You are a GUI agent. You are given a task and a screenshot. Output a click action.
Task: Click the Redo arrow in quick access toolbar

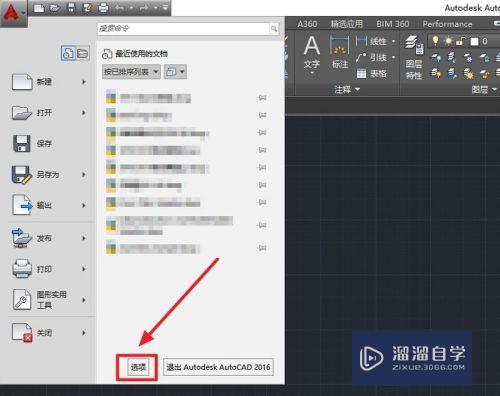pyautogui.click(x=145, y=8)
